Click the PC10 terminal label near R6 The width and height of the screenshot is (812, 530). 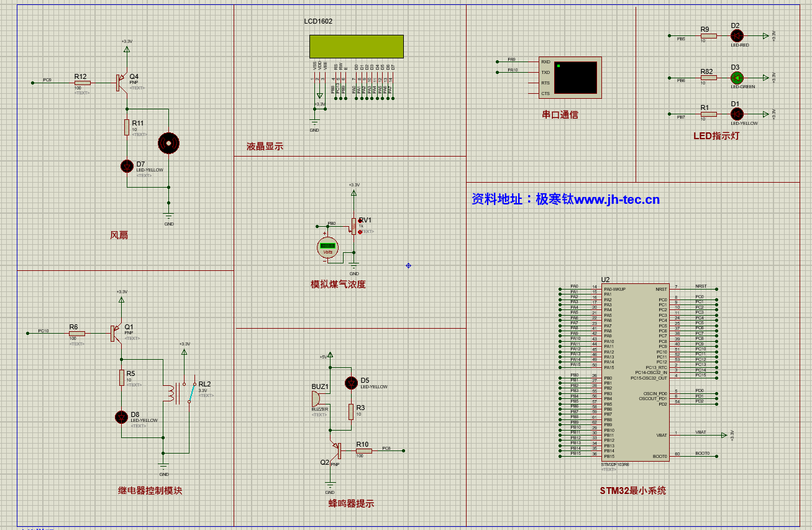[43, 331]
